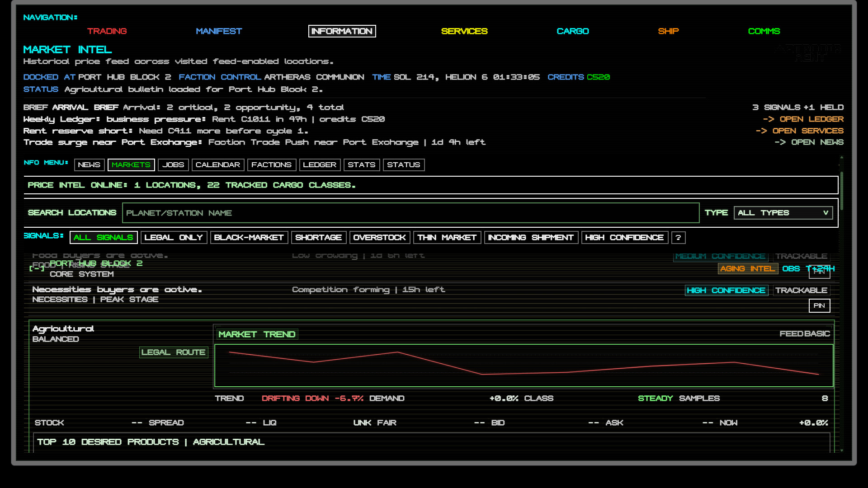
Task: Toggle the OVERSTOCK signal filter
Action: point(380,238)
